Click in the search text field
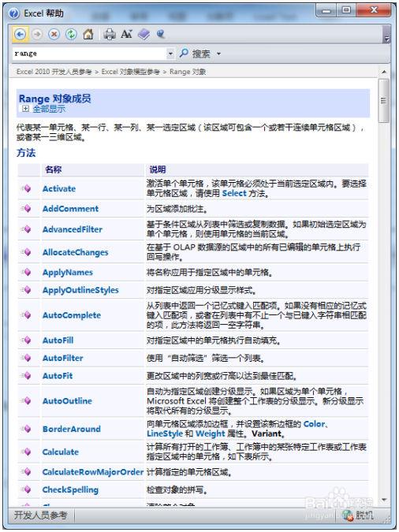 click(90, 54)
